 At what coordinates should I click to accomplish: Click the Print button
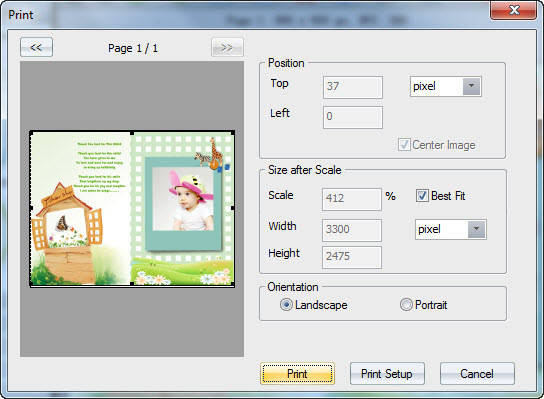297,374
